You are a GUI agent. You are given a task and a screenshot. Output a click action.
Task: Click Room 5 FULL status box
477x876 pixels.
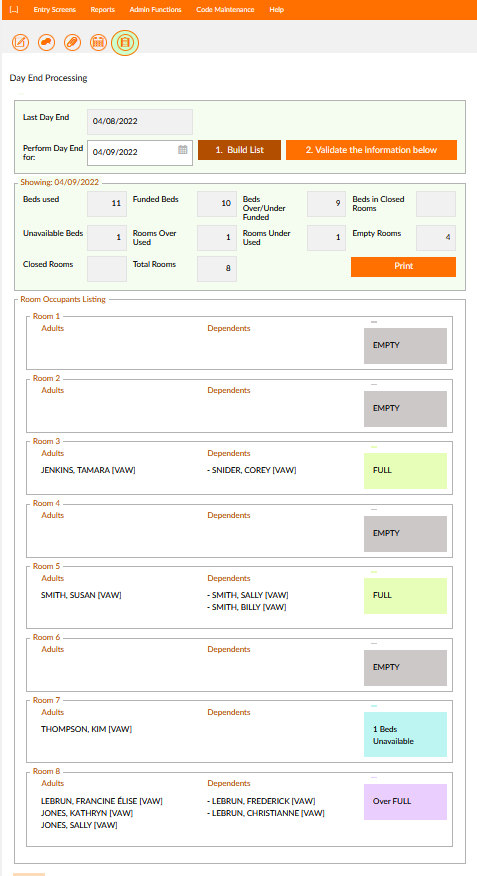(406, 596)
